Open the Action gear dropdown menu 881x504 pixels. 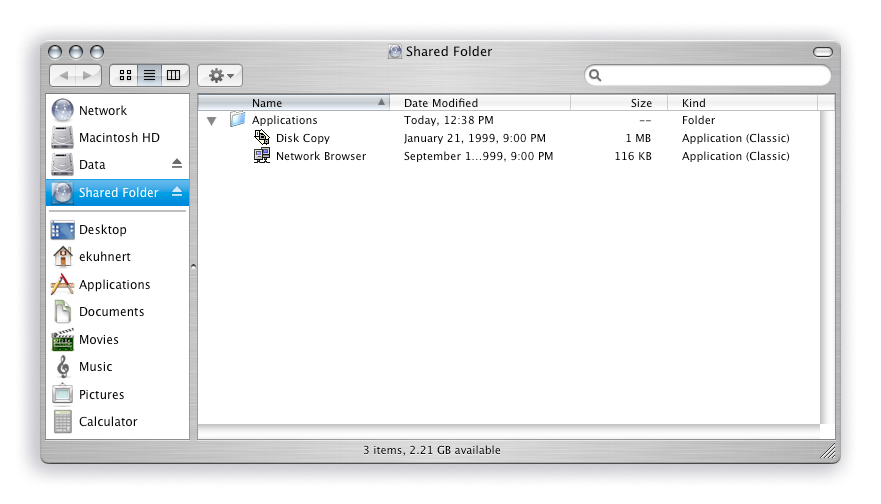[x=220, y=75]
